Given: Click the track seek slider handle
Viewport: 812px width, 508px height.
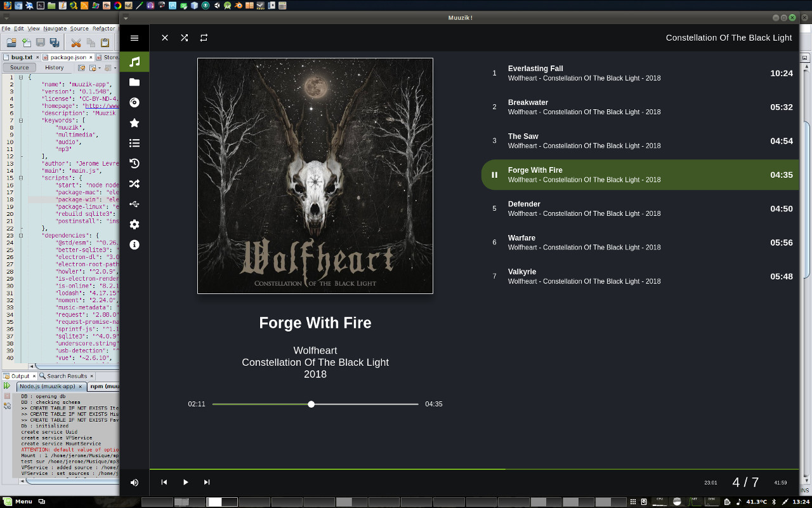Looking at the screenshot, I should click(311, 404).
